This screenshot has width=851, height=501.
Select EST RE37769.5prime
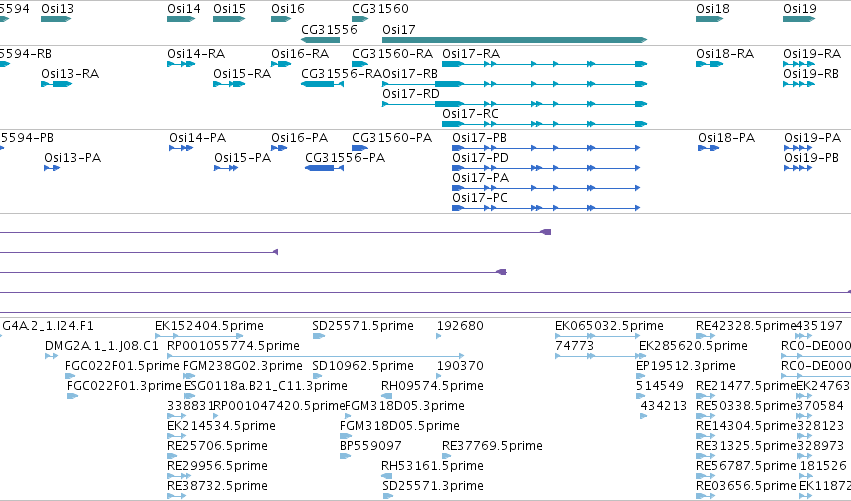pyautogui.click(x=448, y=456)
